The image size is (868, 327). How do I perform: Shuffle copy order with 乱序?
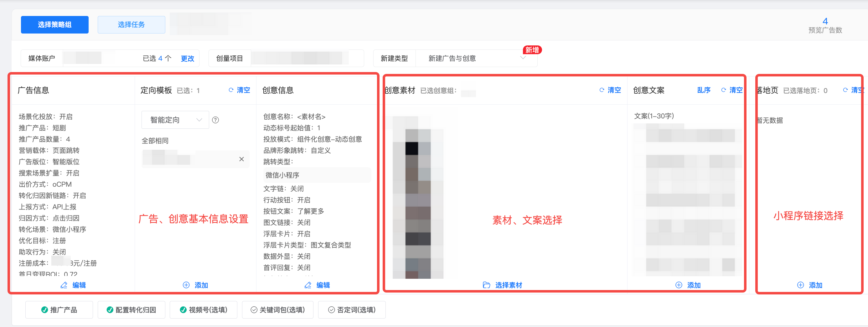704,90
